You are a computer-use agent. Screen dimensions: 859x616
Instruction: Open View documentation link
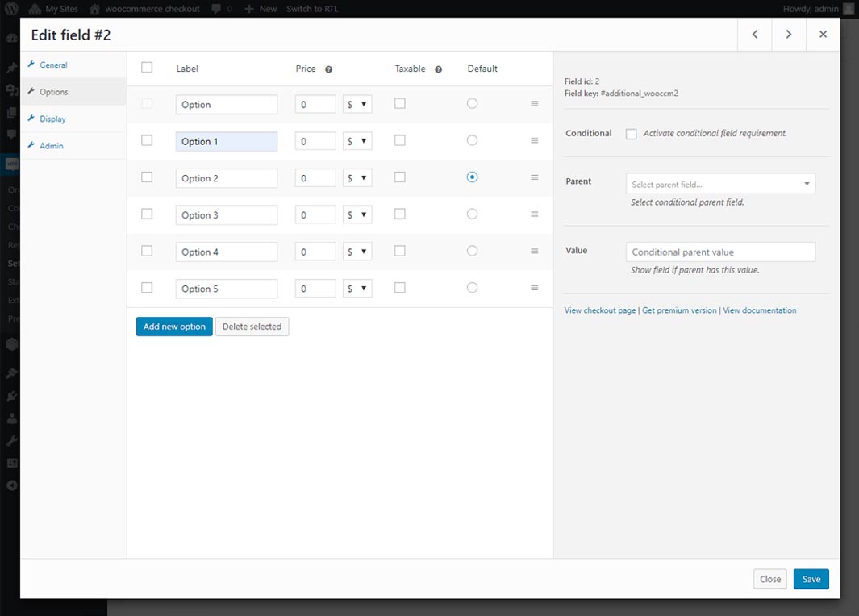click(759, 310)
